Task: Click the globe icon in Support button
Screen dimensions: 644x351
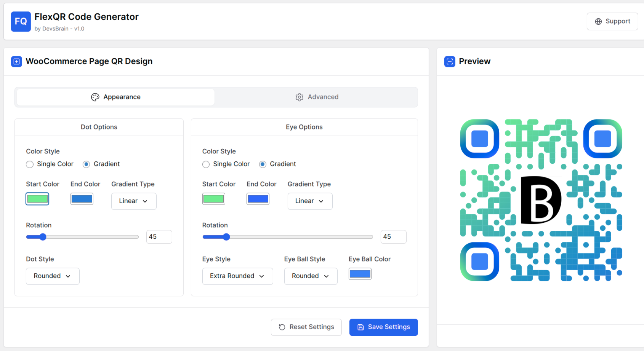Action: tap(599, 21)
